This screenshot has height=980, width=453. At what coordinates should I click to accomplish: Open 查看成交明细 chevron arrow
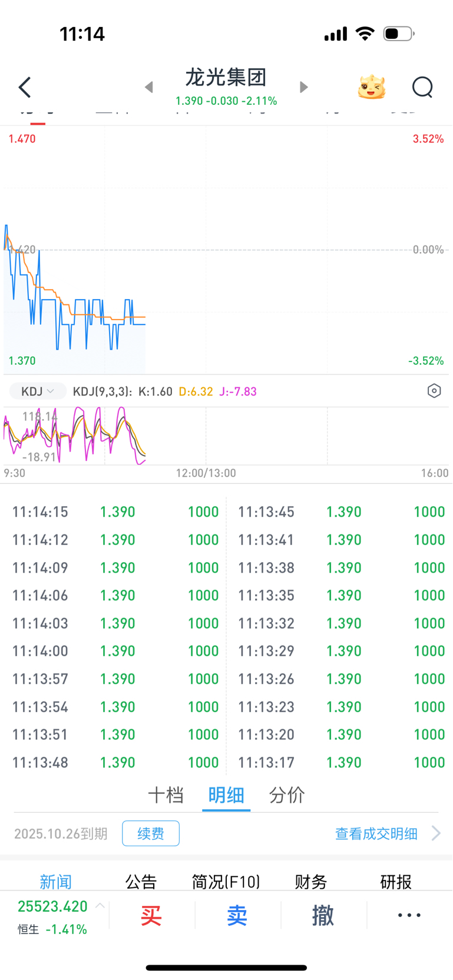[x=436, y=833]
